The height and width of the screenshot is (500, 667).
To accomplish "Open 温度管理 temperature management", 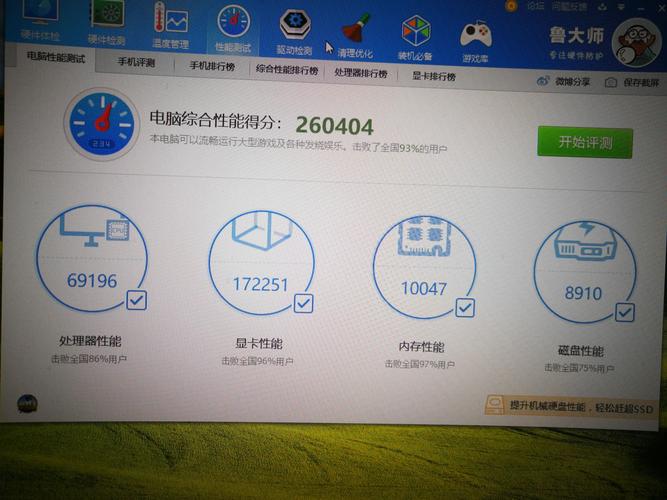I will click(171, 26).
